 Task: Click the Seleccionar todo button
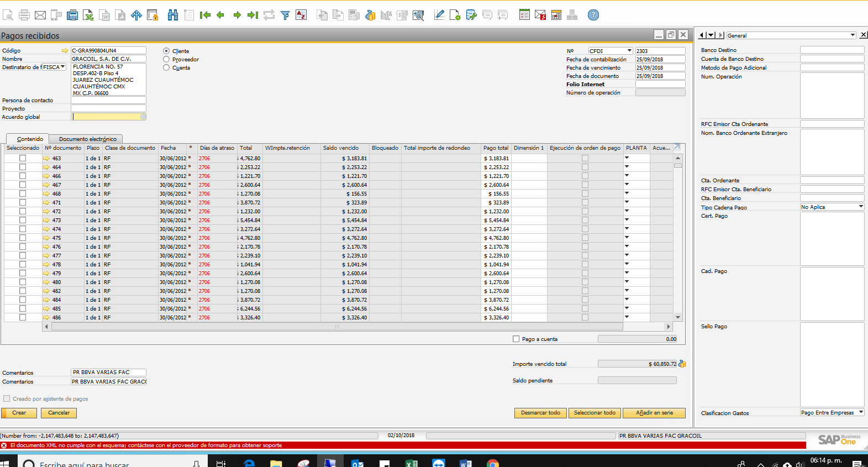pos(594,413)
